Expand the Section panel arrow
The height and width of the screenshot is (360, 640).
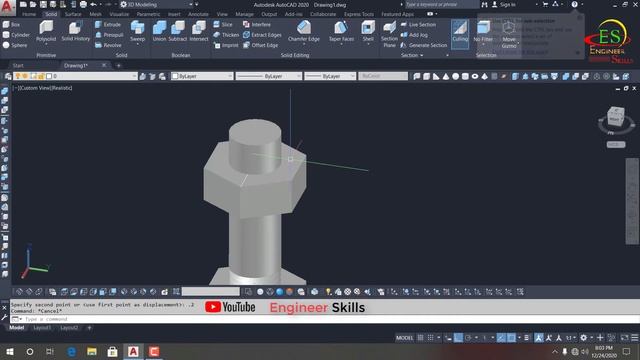click(422, 55)
